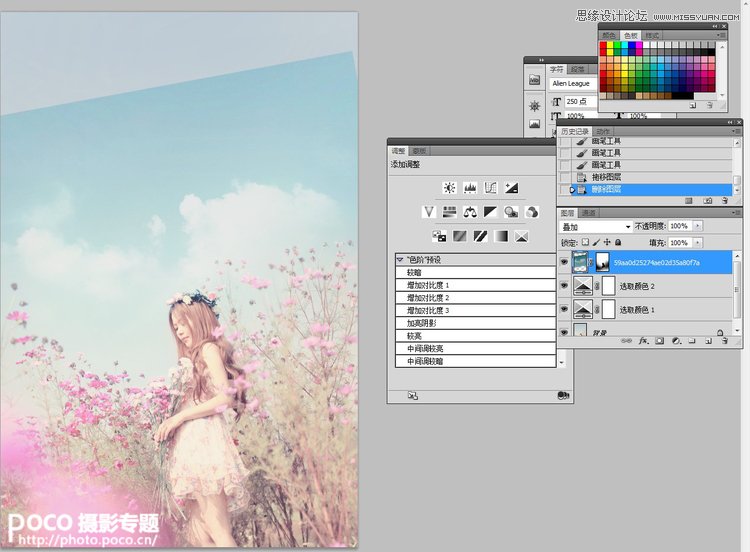Screen dimensions: 750x552
Task: Add a Selective Color adjustment
Action: [x=521, y=236]
